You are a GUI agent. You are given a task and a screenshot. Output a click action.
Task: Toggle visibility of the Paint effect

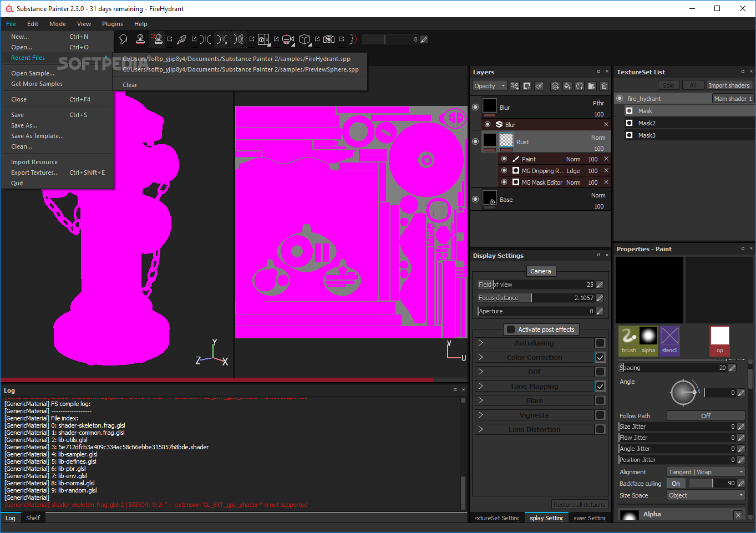coord(504,159)
